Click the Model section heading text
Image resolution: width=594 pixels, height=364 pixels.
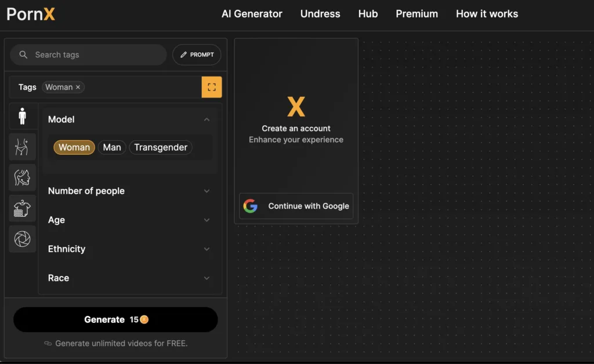(61, 119)
